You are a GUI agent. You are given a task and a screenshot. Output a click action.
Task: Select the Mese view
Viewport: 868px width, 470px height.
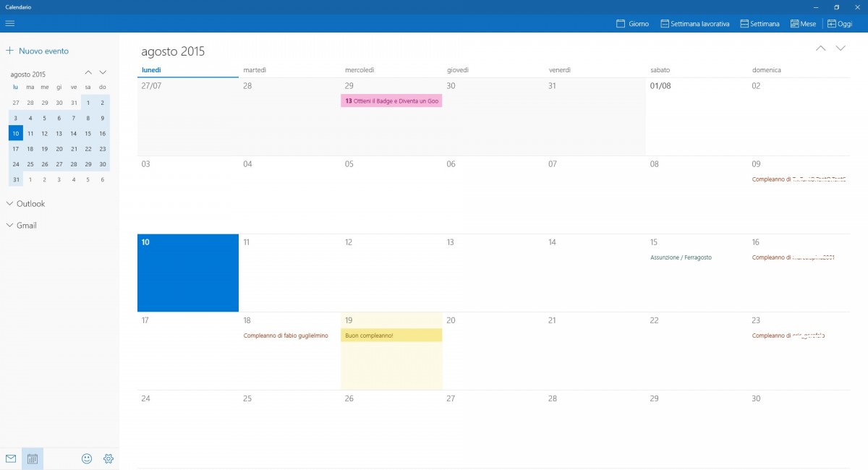coord(803,24)
